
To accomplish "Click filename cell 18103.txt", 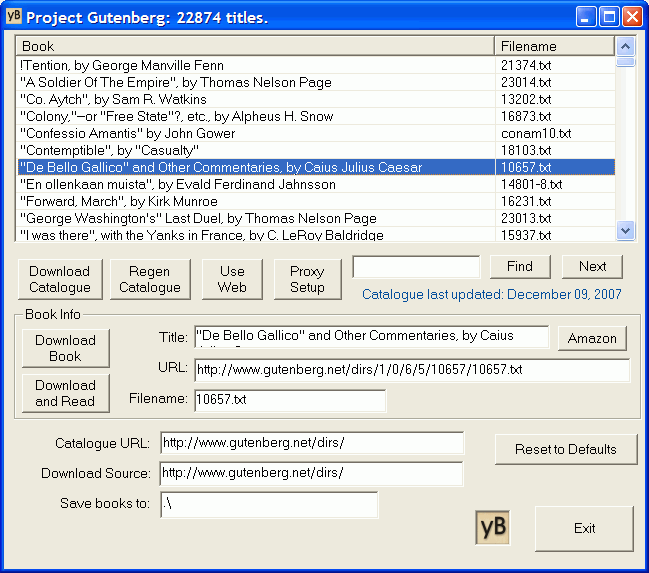I will coord(555,150).
